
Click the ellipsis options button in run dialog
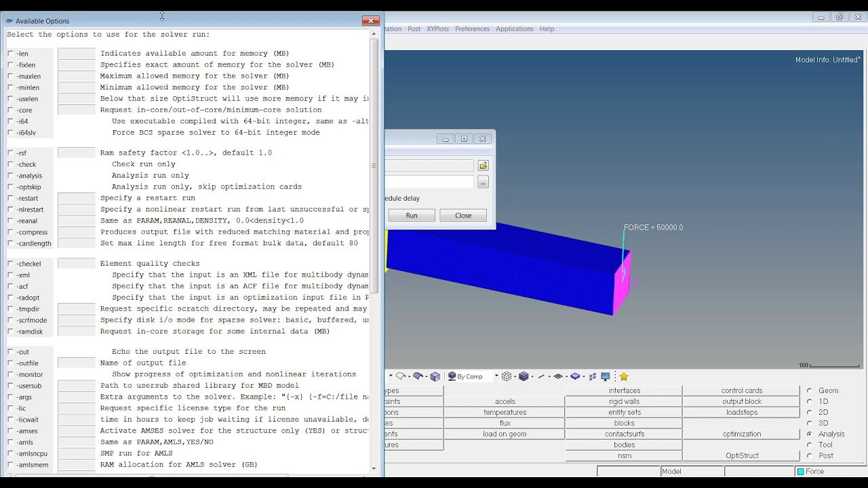483,182
